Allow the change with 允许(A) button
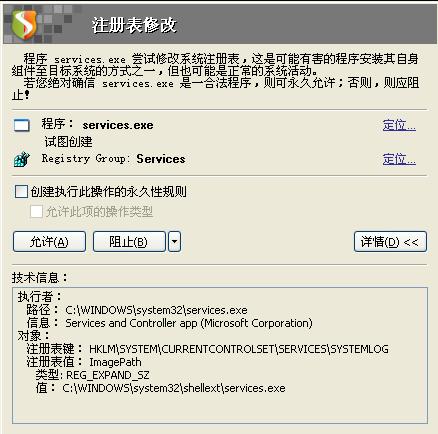438x434 pixels. click(x=49, y=242)
